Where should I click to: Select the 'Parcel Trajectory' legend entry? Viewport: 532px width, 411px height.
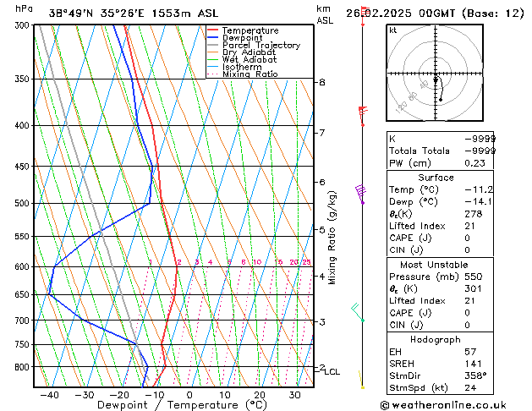pos(261,45)
